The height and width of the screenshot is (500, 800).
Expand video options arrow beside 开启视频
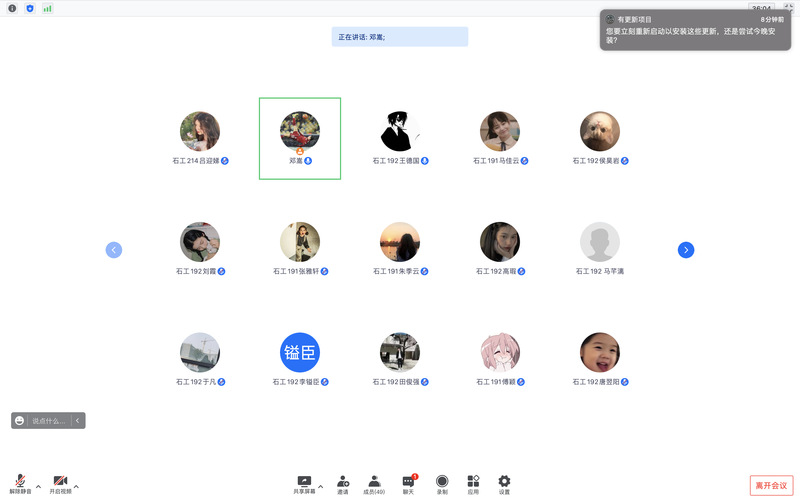click(76, 487)
